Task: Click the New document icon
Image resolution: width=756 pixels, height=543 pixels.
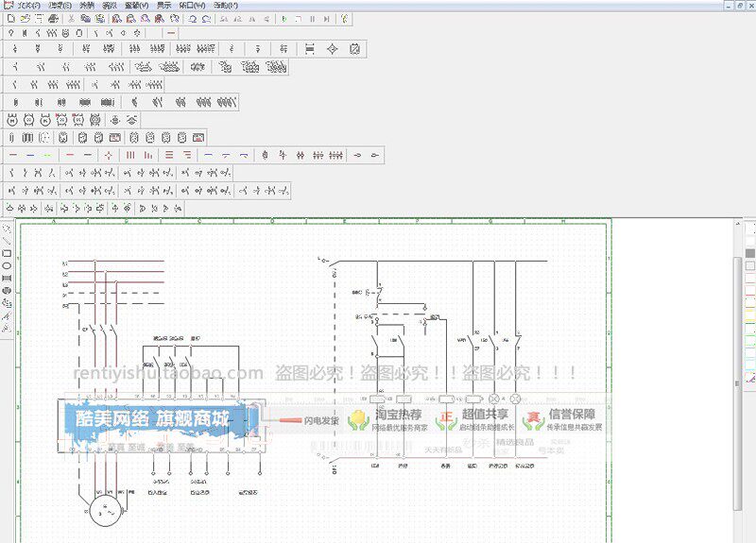Action: (10, 19)
